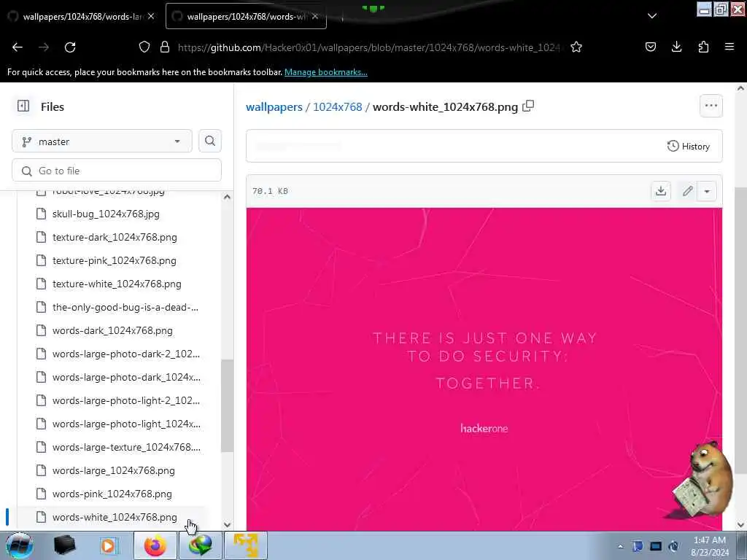Viewport: 747px width, 560px height.
Task: Select words-white_1024x768.png file
Action: pyautogui.click(x=115, y=517)
